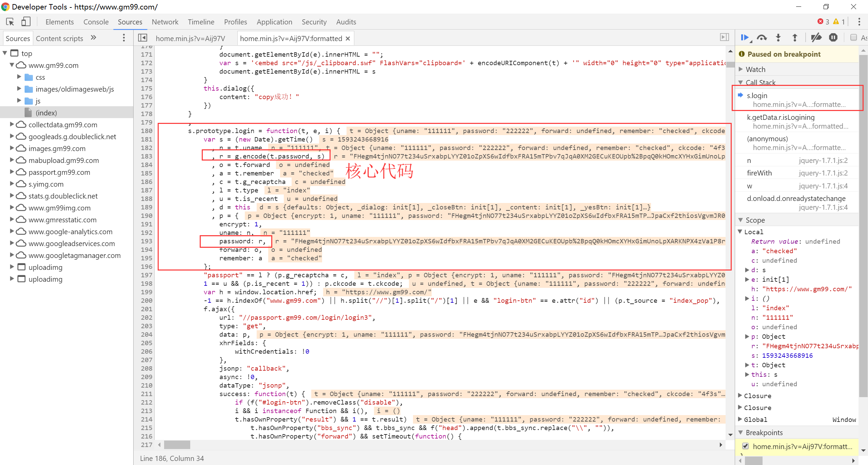Close home.min.js formatted file tab
Screen dimensions: 868x465
click(x=348, y=39)
